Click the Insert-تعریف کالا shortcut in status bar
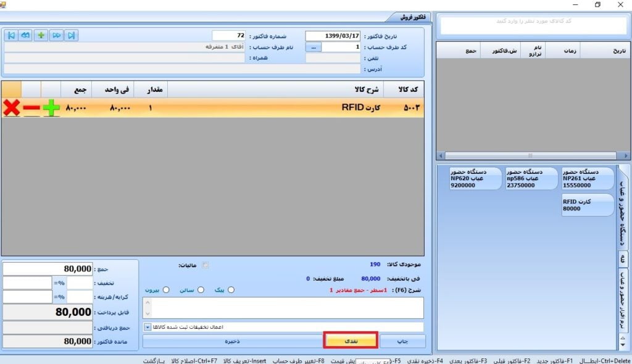 click(244, 361)
